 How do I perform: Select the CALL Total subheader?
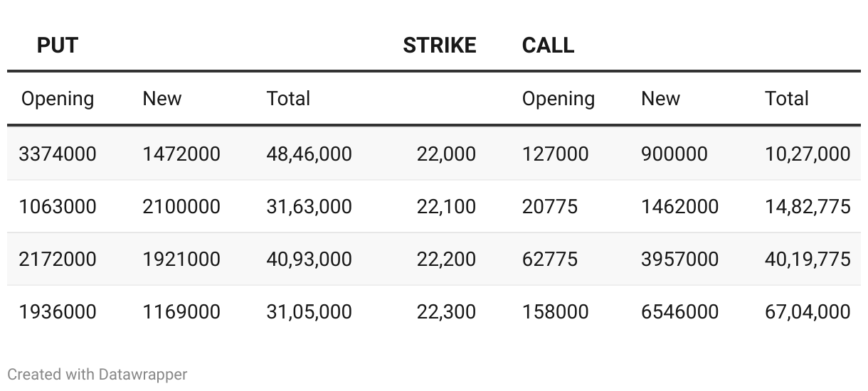click(x=787, y=99)
